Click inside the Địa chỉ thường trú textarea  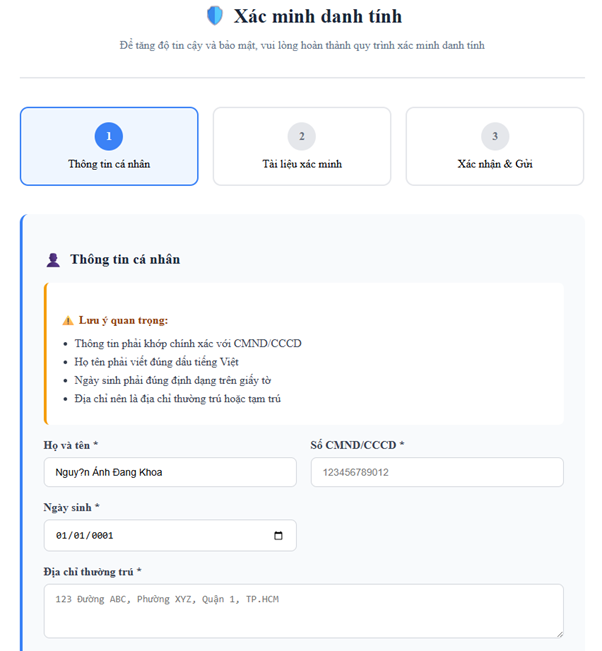click(x=303, y=611)
